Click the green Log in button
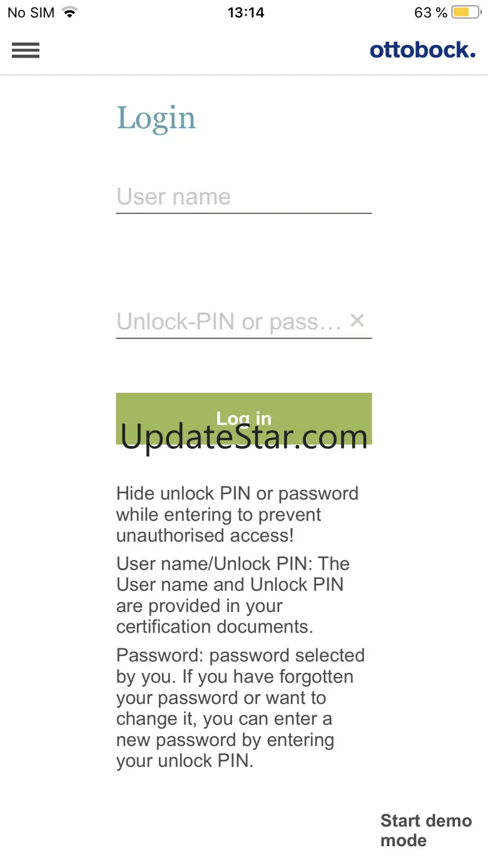The width and height of the screenshot is (488, 868). 244,419
